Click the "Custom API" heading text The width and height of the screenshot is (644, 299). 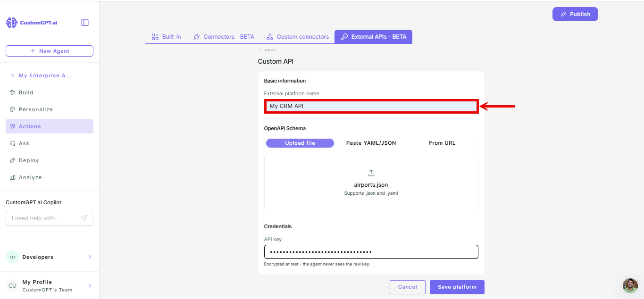(x=276, y=61)
